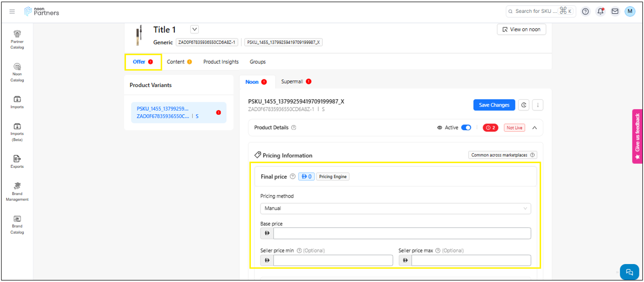This screenshot has width=644, height=282.
Task: Open Exports from left sidebar
Action: pyautogui.click(x=17, y=162)
